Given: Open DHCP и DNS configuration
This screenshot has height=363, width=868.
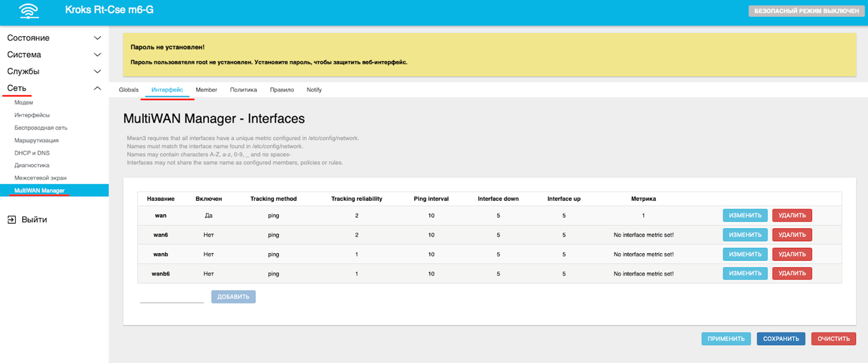Looking at the screenshot, I should (x=32, y=153).
